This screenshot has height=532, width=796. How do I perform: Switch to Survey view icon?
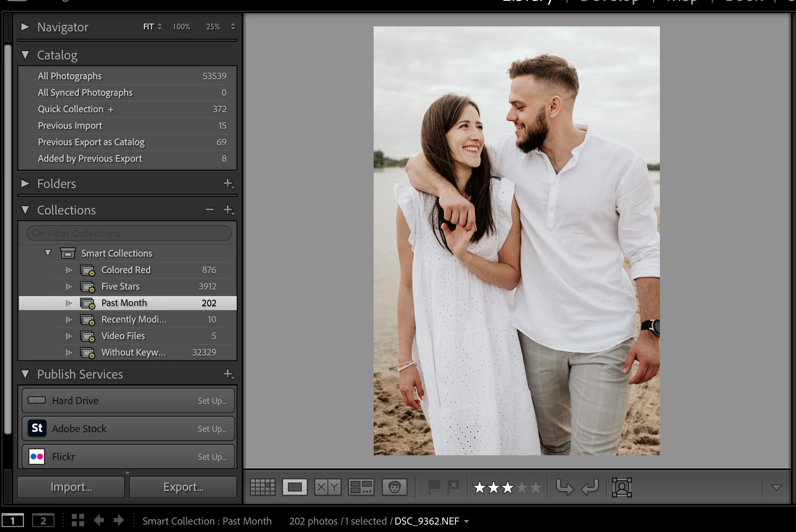click(x=361, y=487)
